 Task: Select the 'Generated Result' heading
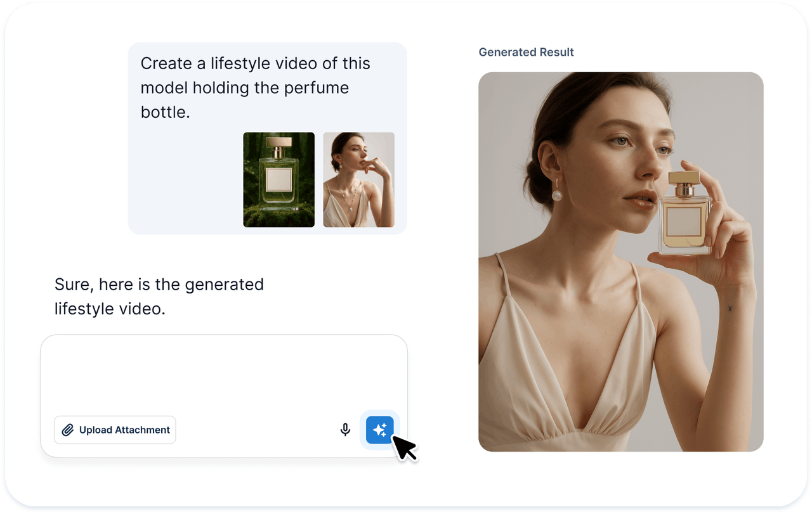[x=526, y=52]
